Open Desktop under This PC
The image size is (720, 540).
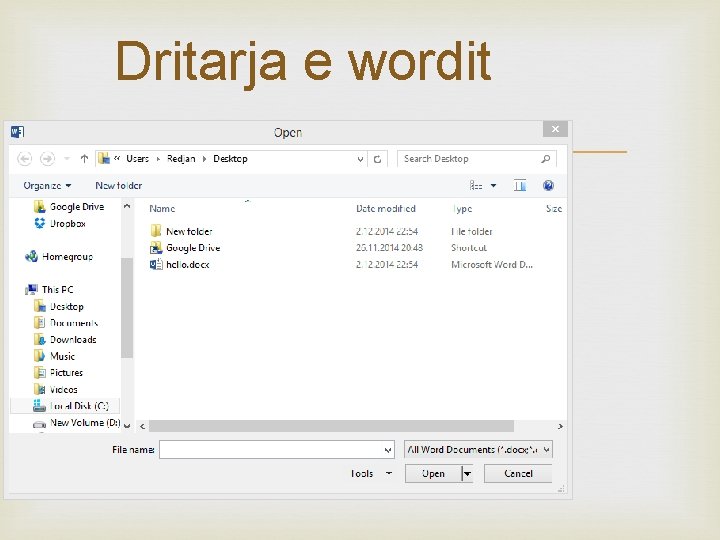coord(59,306)
